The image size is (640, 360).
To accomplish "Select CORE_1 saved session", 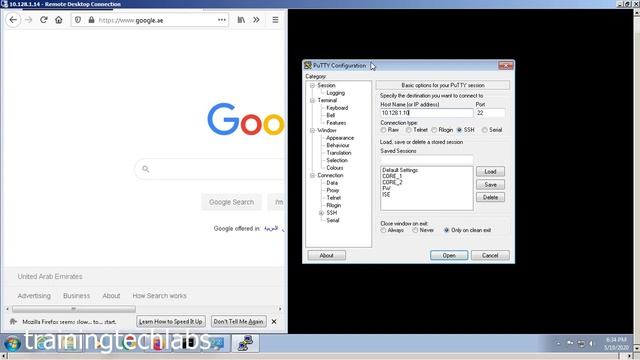I will coord(392,176).
